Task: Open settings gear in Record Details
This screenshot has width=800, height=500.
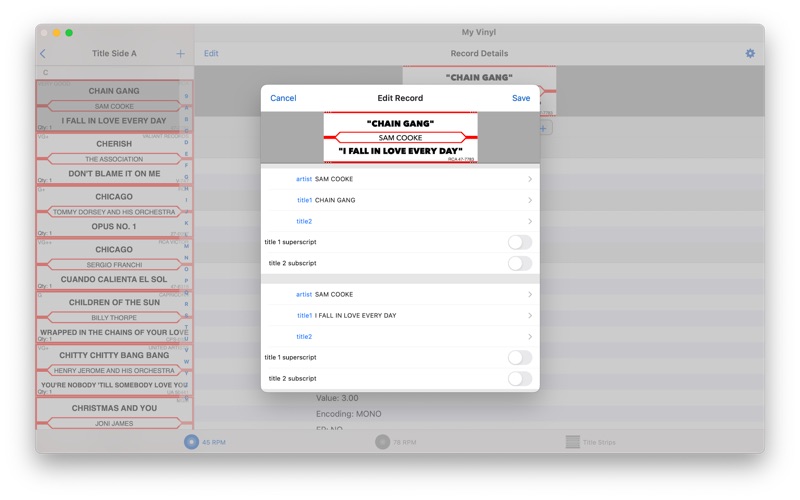Action: coord(750,53)
